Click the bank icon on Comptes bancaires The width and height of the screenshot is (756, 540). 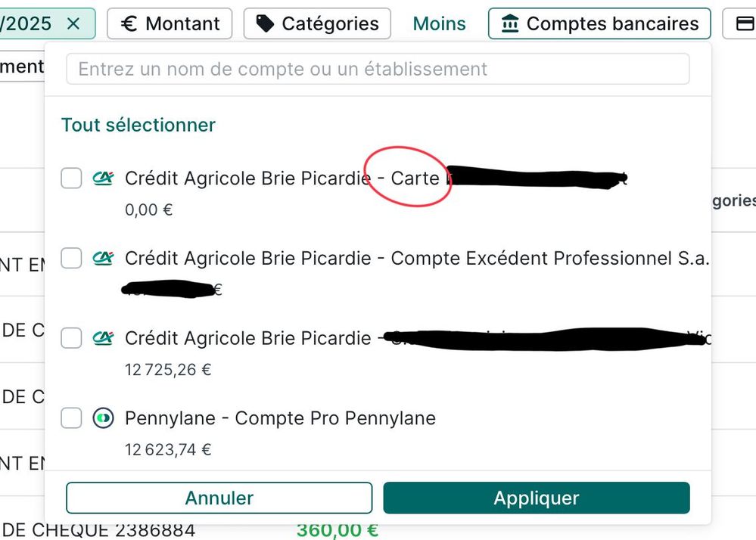[x=510, y=23]
